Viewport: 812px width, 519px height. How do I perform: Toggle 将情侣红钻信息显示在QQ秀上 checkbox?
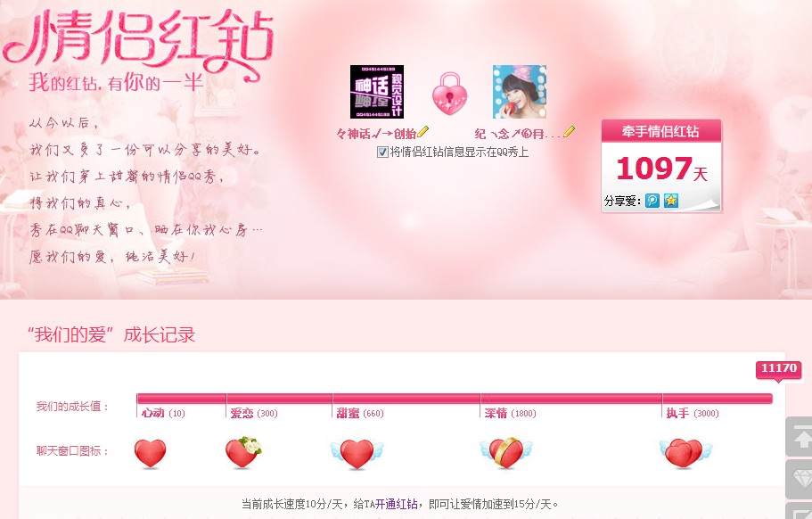[382, 152]
